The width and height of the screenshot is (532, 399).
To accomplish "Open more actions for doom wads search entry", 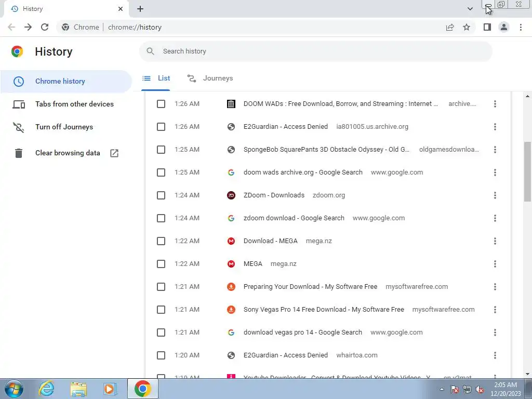I will 495,172.
